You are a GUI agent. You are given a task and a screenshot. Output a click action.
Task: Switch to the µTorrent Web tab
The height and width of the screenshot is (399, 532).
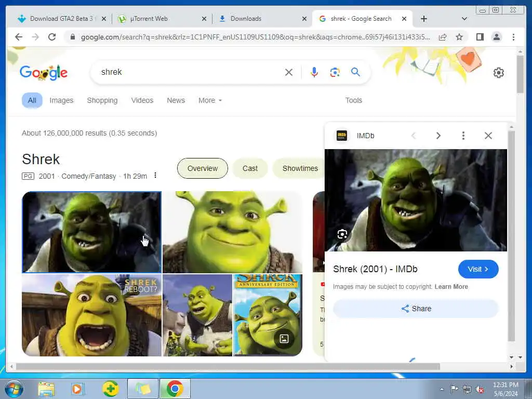[149, 19]
